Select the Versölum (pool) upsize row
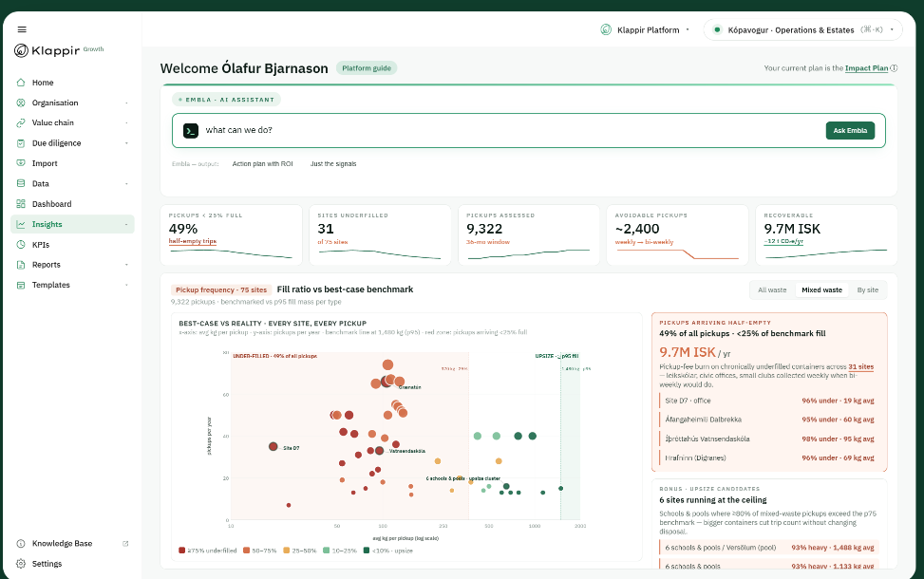 tap(769, 547)
